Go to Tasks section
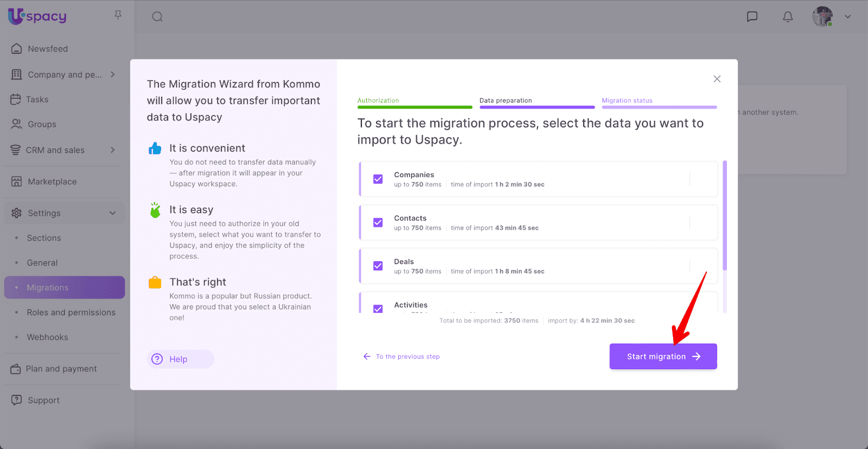Image resolution: width=868 pixels, height=449 pixels. [x=37, y=99]
